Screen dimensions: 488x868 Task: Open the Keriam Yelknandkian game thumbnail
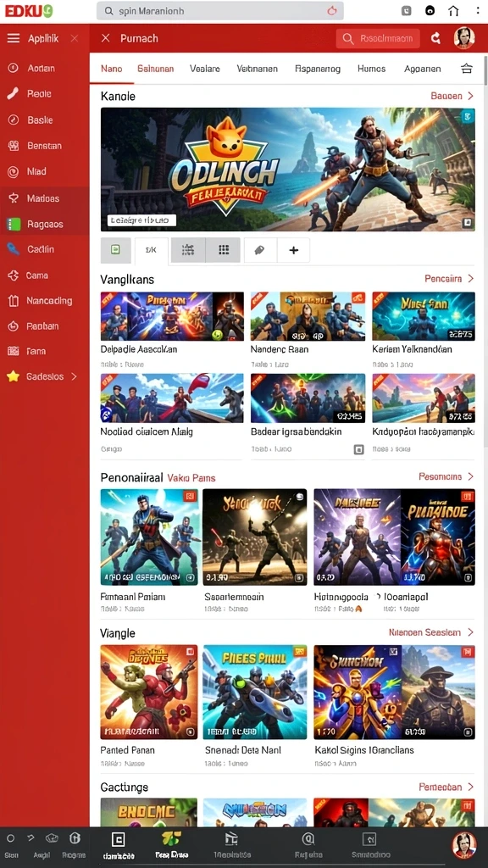(424, 316)
